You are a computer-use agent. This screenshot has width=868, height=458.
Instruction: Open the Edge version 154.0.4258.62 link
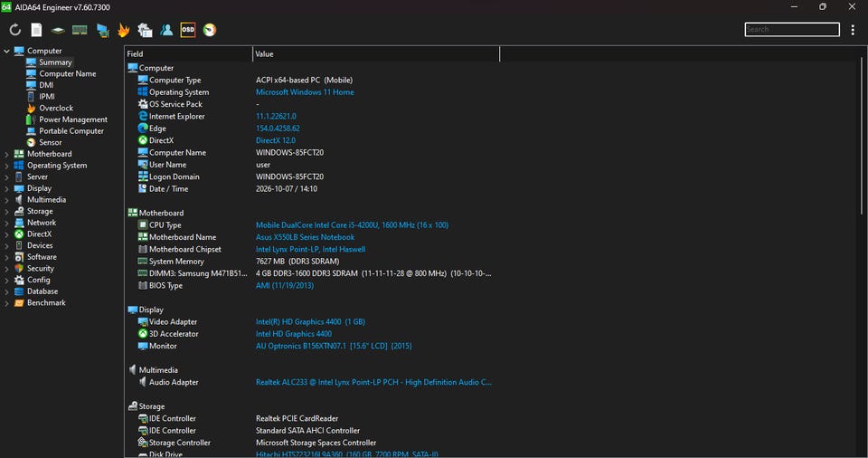coord(278,129)
